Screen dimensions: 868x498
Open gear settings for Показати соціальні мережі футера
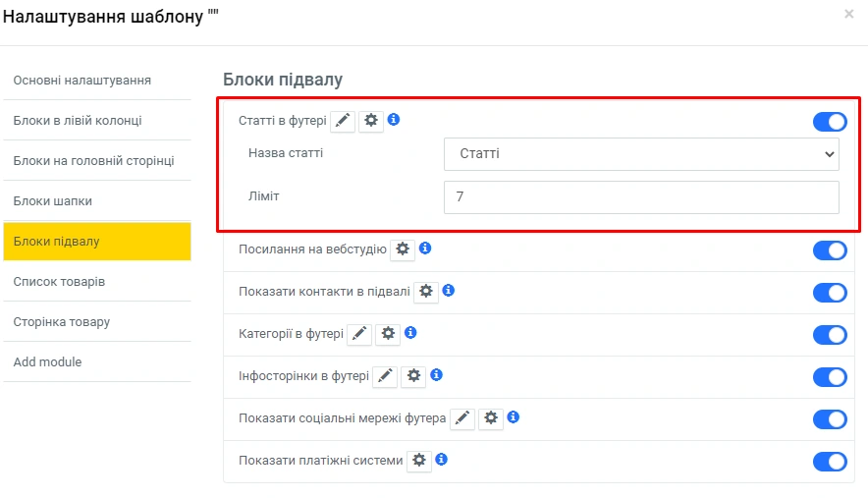[x=491, y=418]
